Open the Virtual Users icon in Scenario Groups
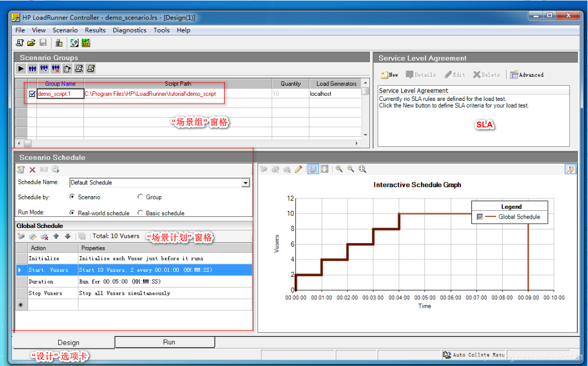 33,68
